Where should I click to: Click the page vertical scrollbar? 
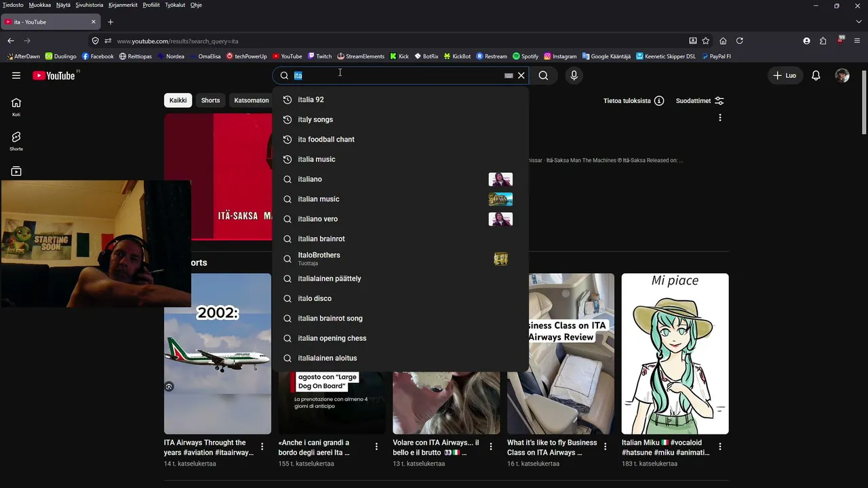(x=864, y=102)
